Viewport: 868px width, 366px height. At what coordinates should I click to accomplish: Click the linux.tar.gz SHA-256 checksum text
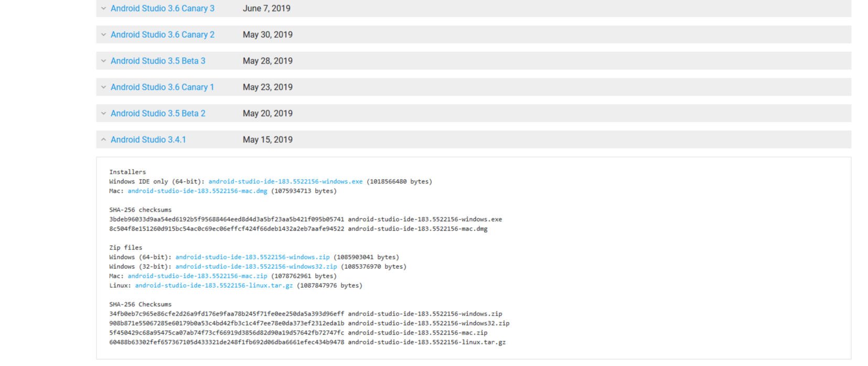(x=227, y=342)
